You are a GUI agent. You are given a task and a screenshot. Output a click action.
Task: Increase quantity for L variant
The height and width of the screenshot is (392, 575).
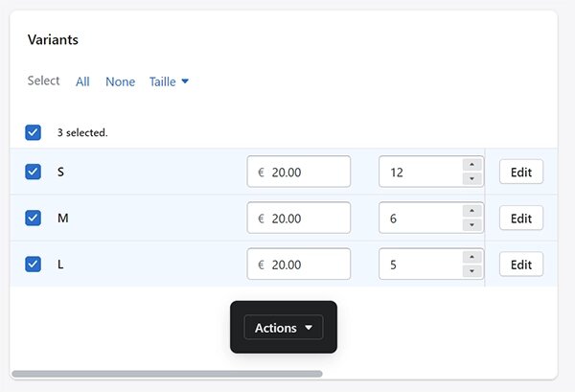coord(471,258)
